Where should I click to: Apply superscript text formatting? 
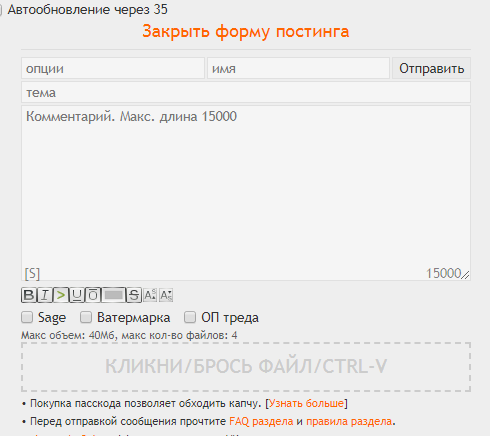click(150, 295)
